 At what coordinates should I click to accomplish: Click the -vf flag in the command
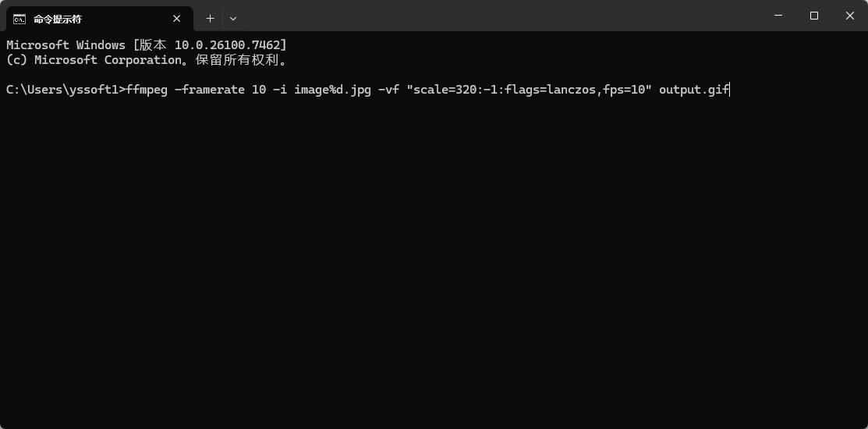click(x=388, y=90)
